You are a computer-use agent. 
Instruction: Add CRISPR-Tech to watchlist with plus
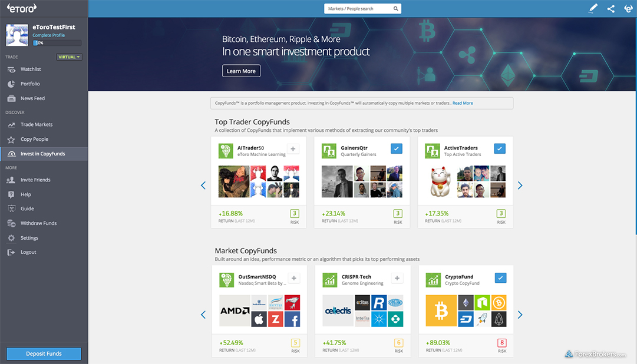pyautogui.click(x=397, y=278)
